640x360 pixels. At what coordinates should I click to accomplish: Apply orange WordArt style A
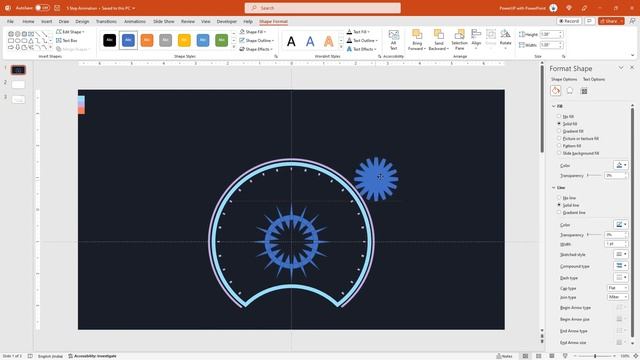pos(329,41)
